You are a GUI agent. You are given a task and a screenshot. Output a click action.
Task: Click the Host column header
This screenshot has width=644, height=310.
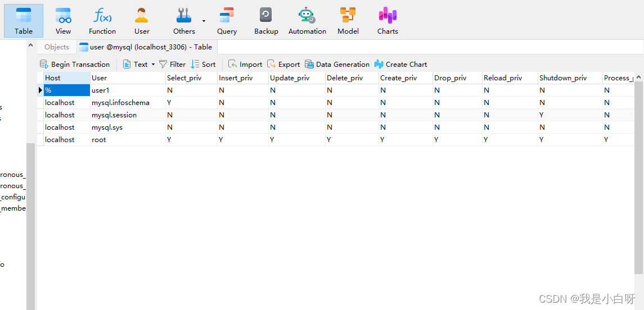(67, 78)
